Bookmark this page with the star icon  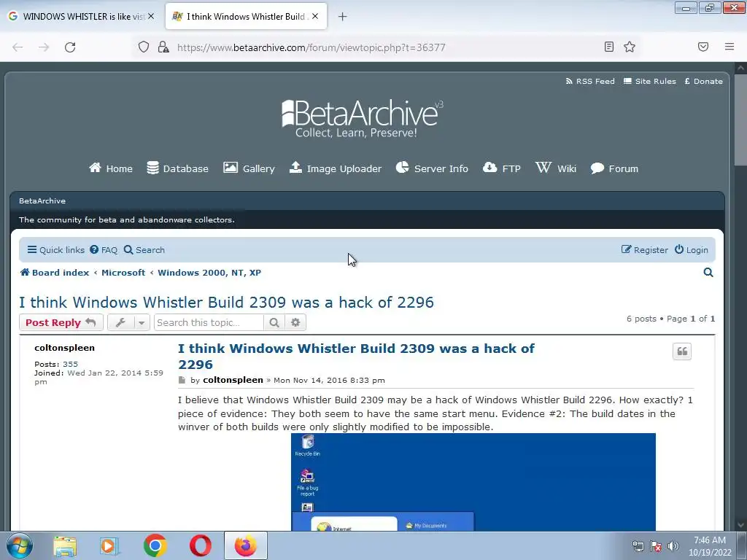[x=630, y=47]
